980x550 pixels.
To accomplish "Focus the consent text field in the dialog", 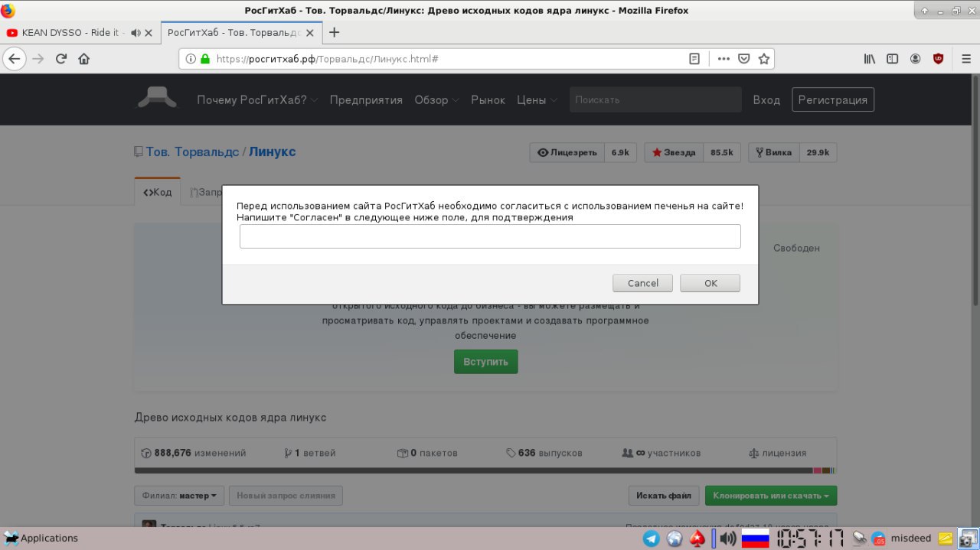I will [x=490, y=236].
